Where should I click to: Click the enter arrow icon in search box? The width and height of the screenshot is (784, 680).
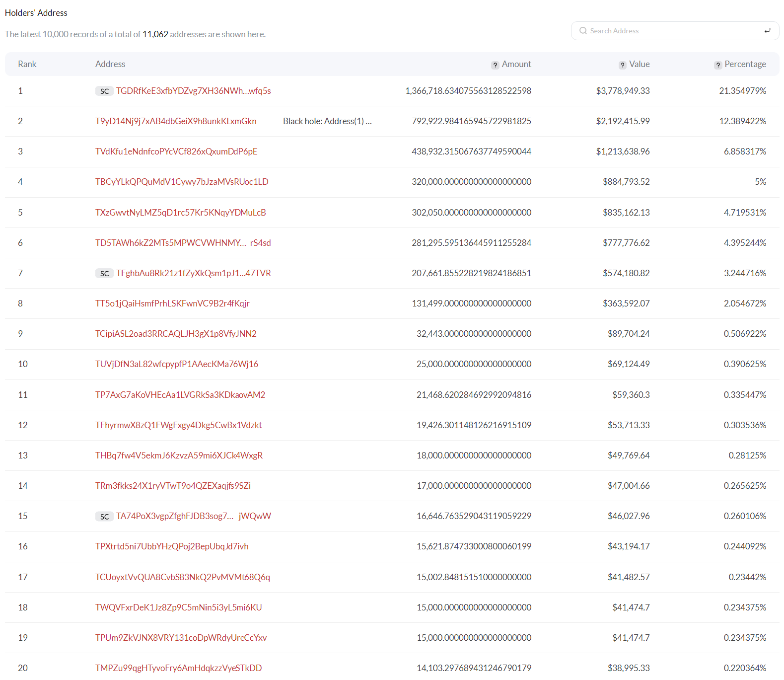pyautogui.click(x=767, y=30)
